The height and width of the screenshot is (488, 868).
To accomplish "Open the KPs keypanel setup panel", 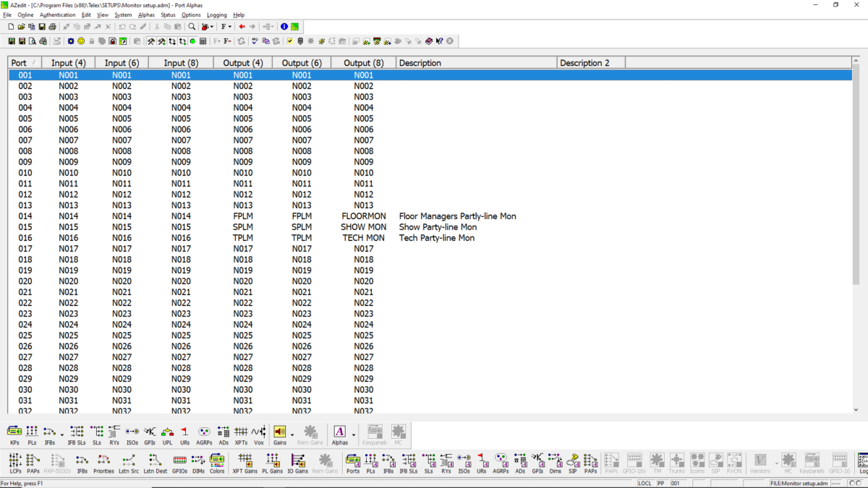I will coord(13,432).
